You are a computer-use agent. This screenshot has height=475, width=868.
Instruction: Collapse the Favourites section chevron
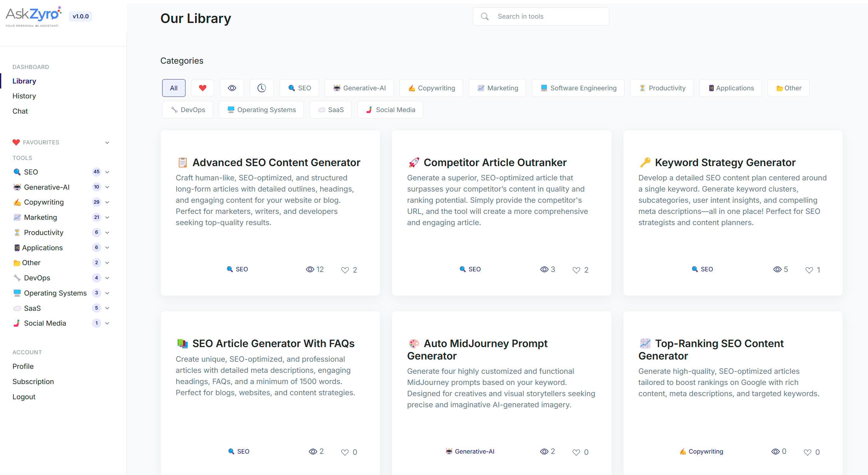[107, 142]
